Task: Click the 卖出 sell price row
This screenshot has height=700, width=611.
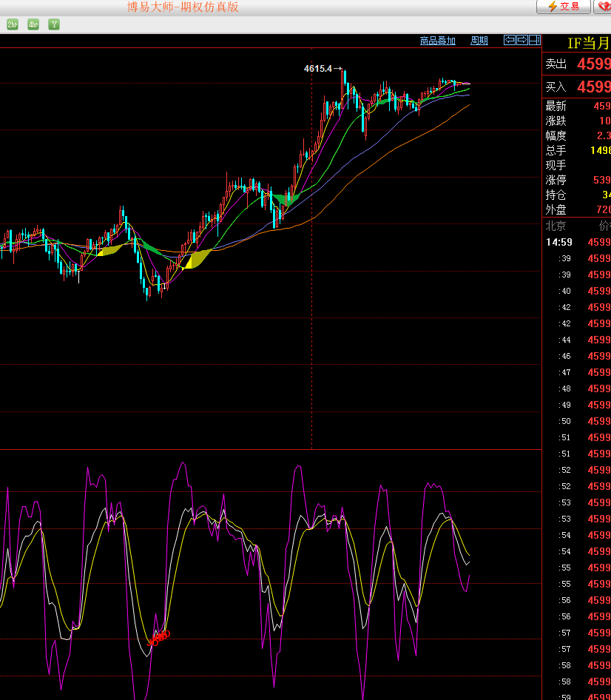Action: [577, 64]
